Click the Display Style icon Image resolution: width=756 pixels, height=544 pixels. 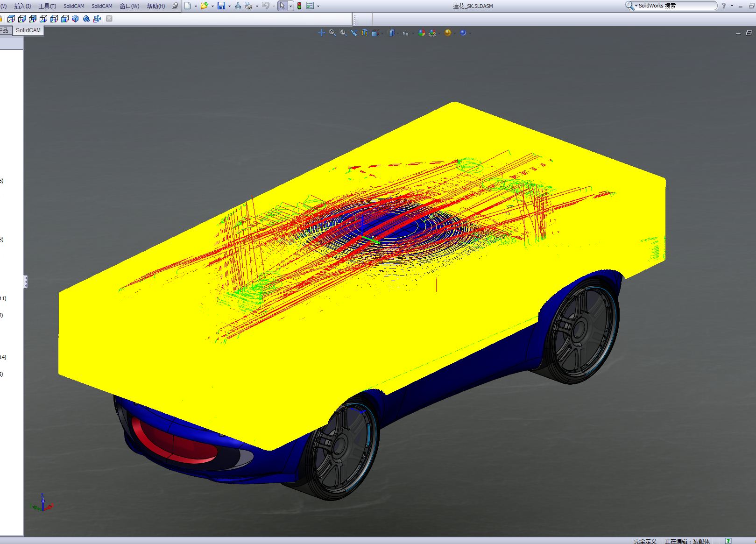tap(392, 33)
